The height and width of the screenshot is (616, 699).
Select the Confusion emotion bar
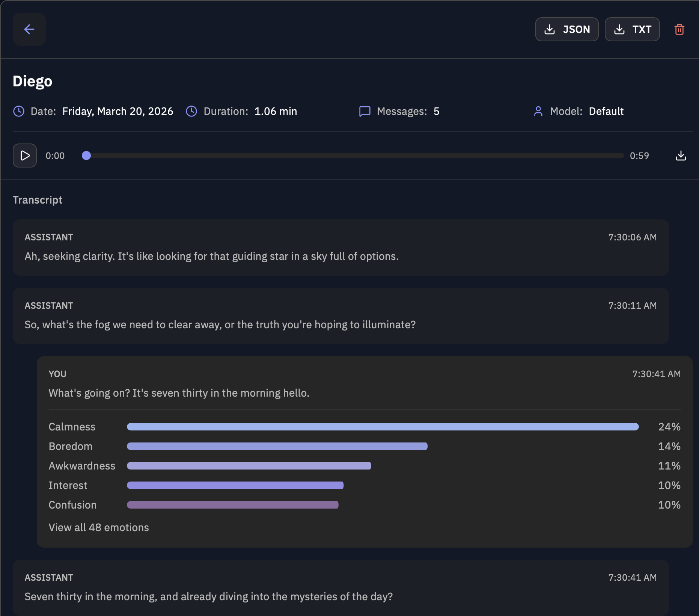pos(233,505)
